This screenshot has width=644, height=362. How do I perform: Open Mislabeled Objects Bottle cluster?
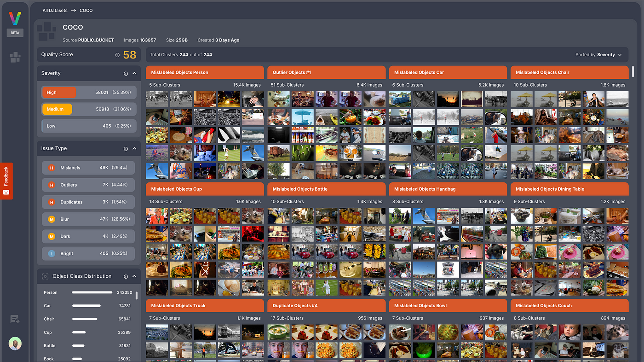point(326,189)
